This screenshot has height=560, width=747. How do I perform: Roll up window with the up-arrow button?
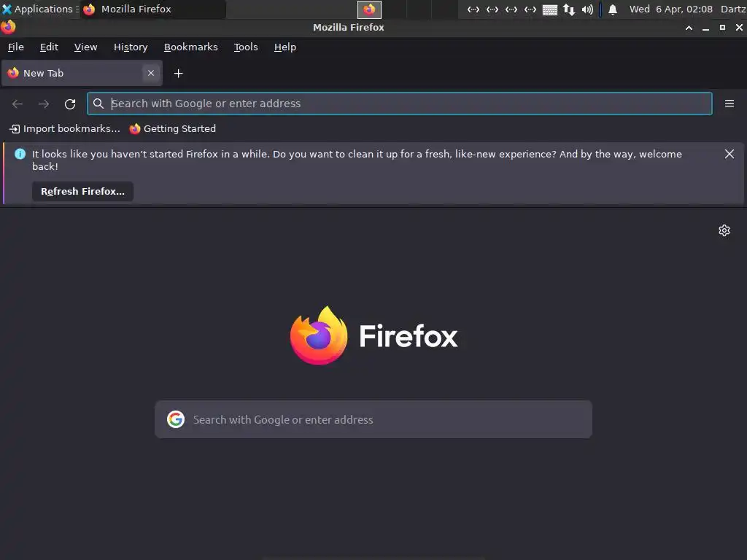pyautogui.click(x=689, y=28)
